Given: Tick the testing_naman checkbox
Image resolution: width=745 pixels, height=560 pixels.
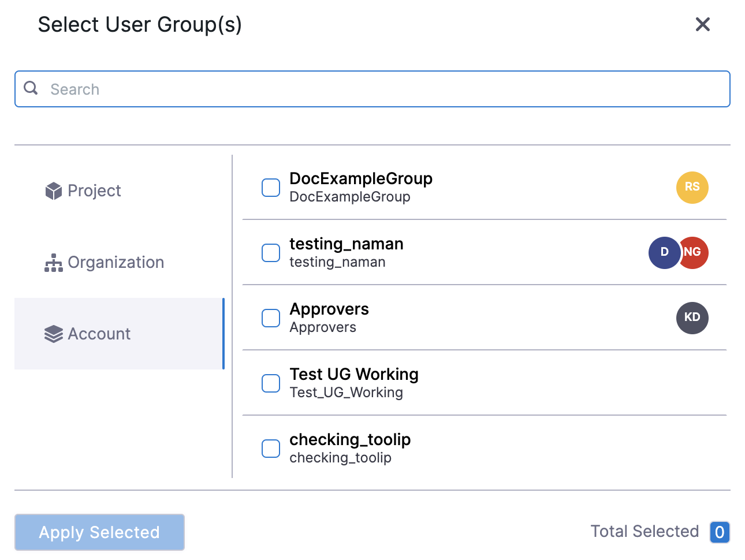Looking at the screenshot, I should pyautogui.click(x=271, y=253).
